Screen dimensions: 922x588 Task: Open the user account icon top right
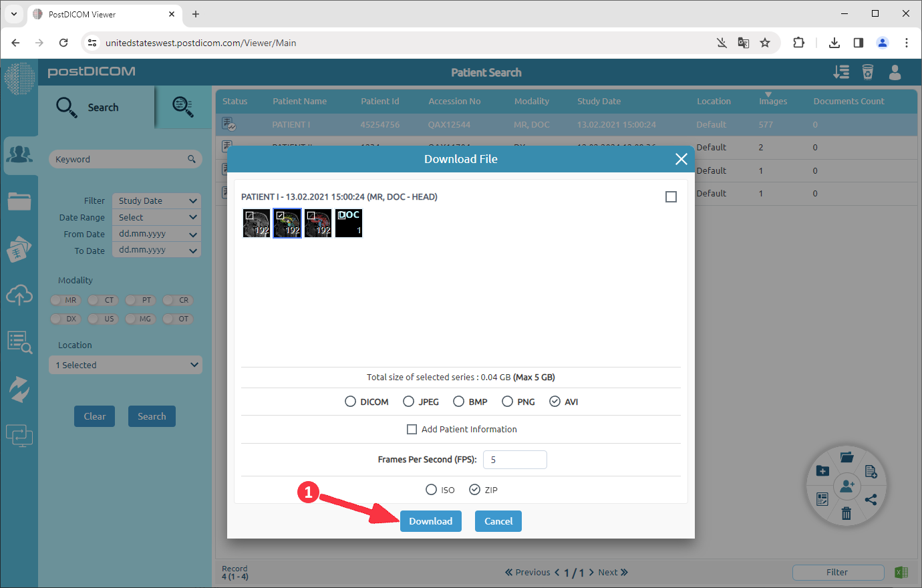click(x=895, y=72)
